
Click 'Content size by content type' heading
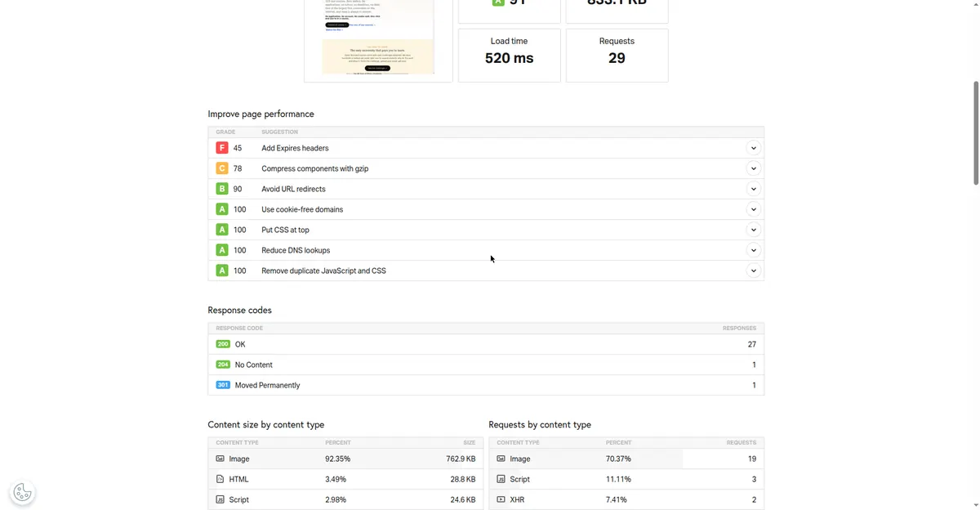point(265,424)
